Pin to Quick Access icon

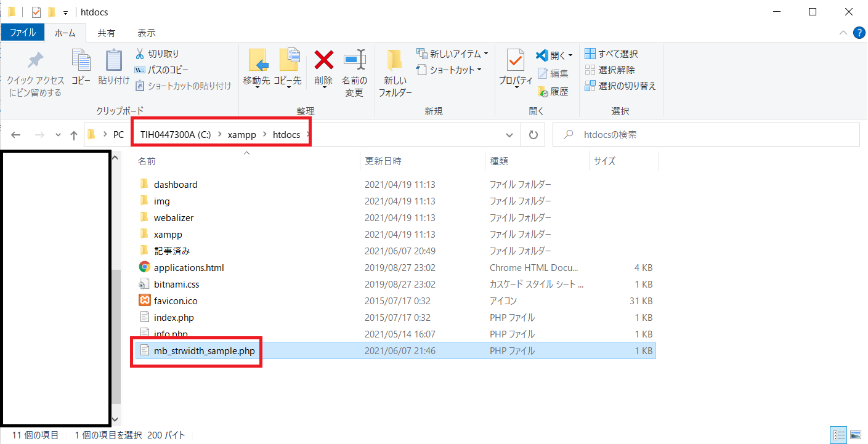click(35, 60)
